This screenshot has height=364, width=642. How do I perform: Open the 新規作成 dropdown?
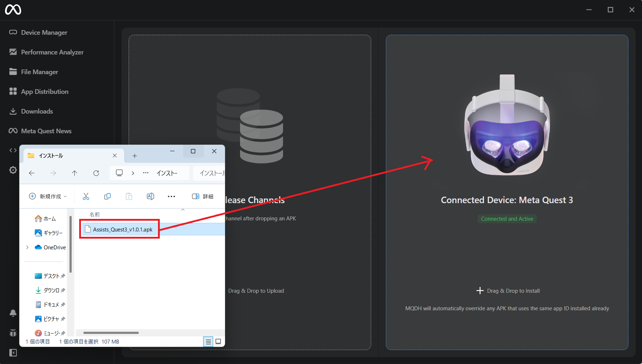[x=48, y=196]
